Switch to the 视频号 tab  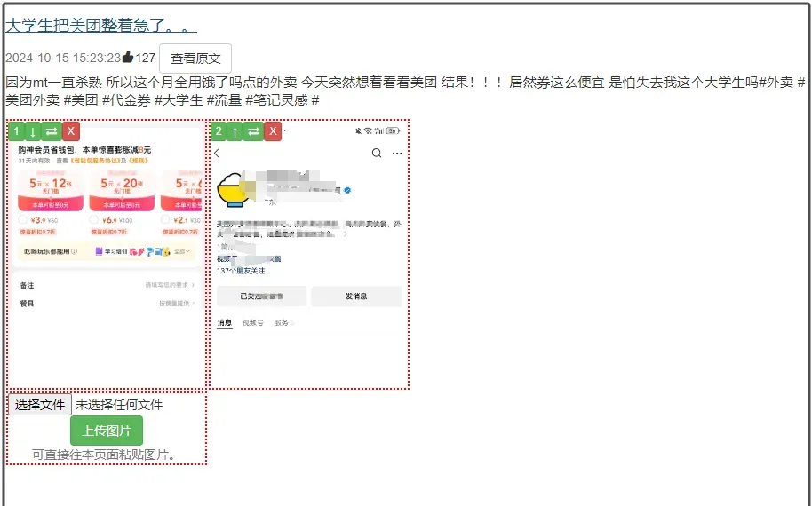(253, 323)
